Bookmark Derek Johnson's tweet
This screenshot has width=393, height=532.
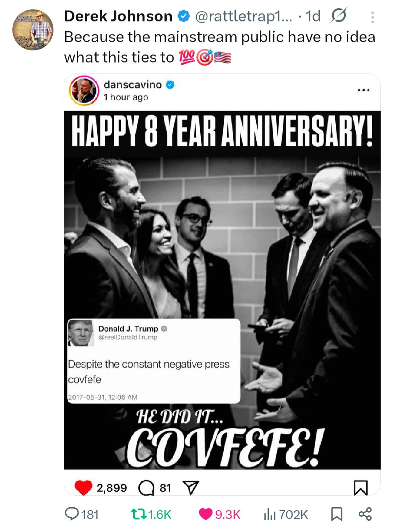point(337,514)
